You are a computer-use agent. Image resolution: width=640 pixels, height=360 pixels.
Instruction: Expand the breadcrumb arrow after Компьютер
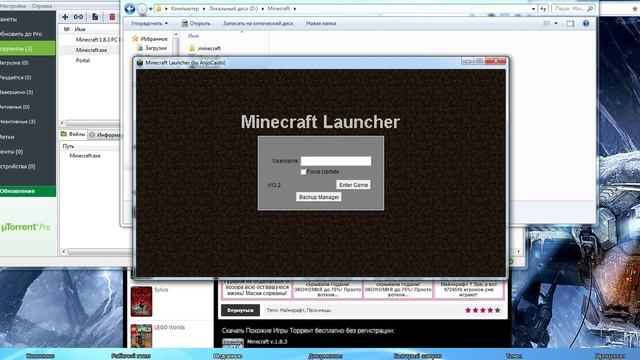click(x=204, y=9)
